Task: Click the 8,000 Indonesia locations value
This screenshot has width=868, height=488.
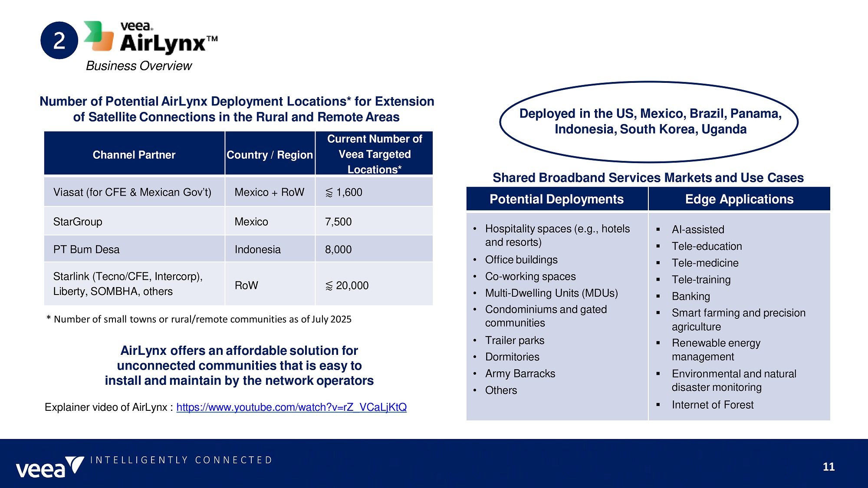Action: [x=339, y=249]
